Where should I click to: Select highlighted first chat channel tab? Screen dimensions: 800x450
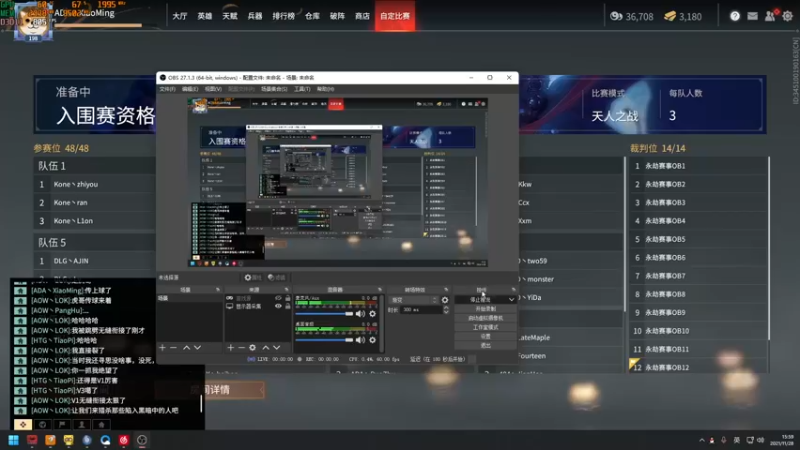[22, 424]
